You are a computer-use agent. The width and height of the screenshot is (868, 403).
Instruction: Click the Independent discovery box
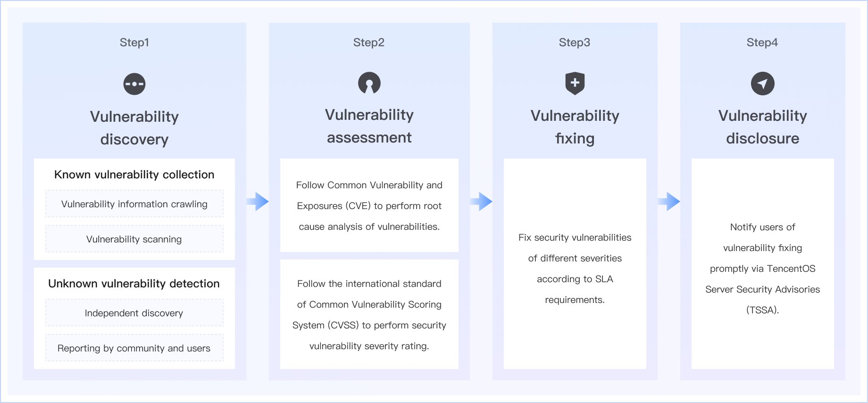click(x=134, y=313)
